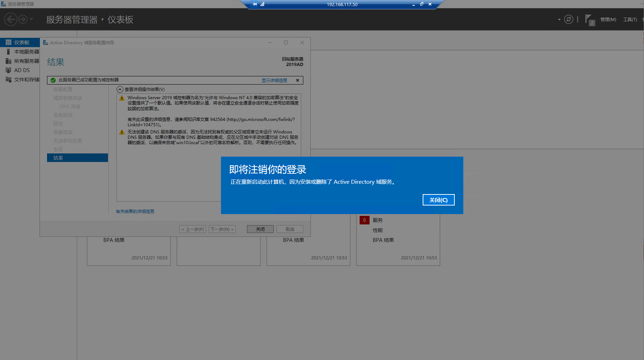Open the 工具(T) menu
Screen dimensions: 644x360
[630, 20]
